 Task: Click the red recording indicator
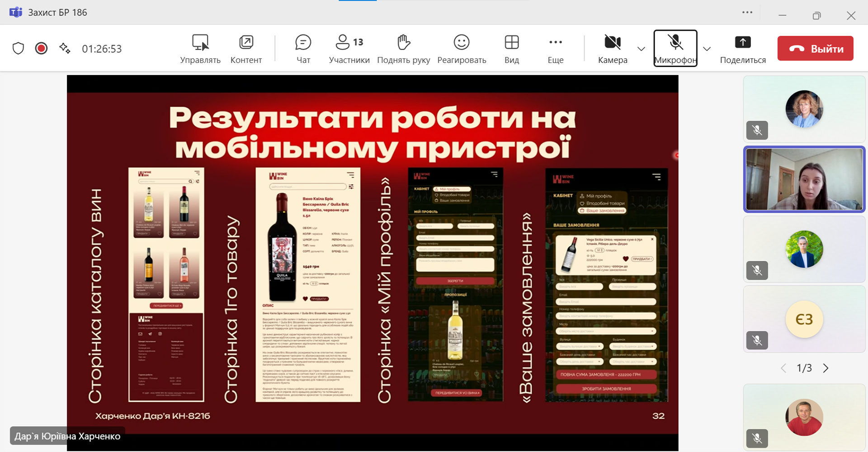point(41,48)
